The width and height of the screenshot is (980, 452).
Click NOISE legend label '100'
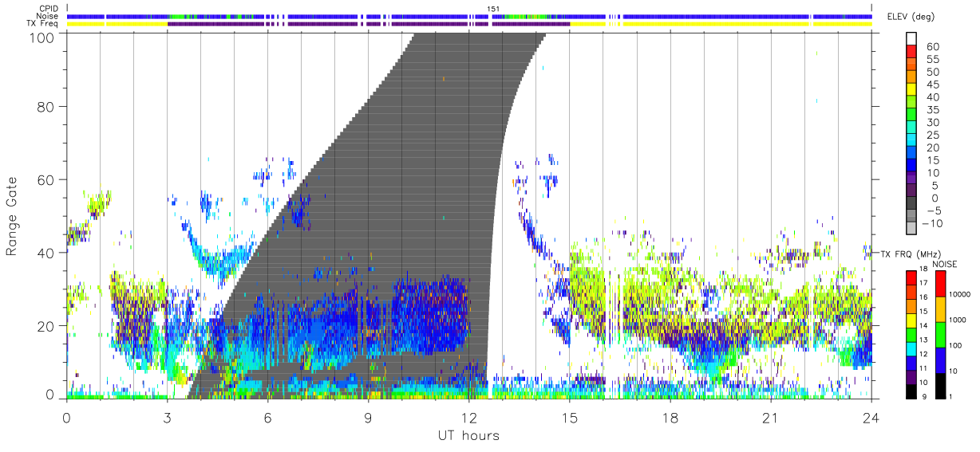[x=956, y=345]
